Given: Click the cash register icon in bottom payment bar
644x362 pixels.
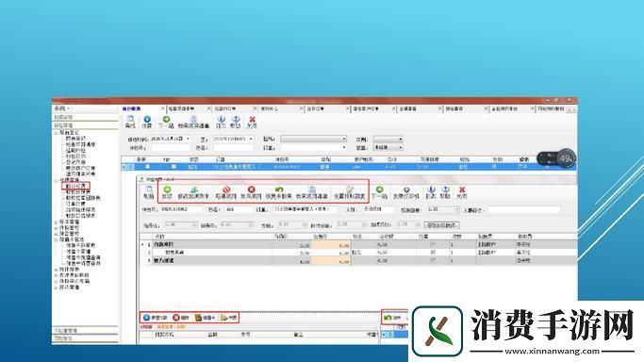Looking at the screenshot, I should [x=198, y=318].
